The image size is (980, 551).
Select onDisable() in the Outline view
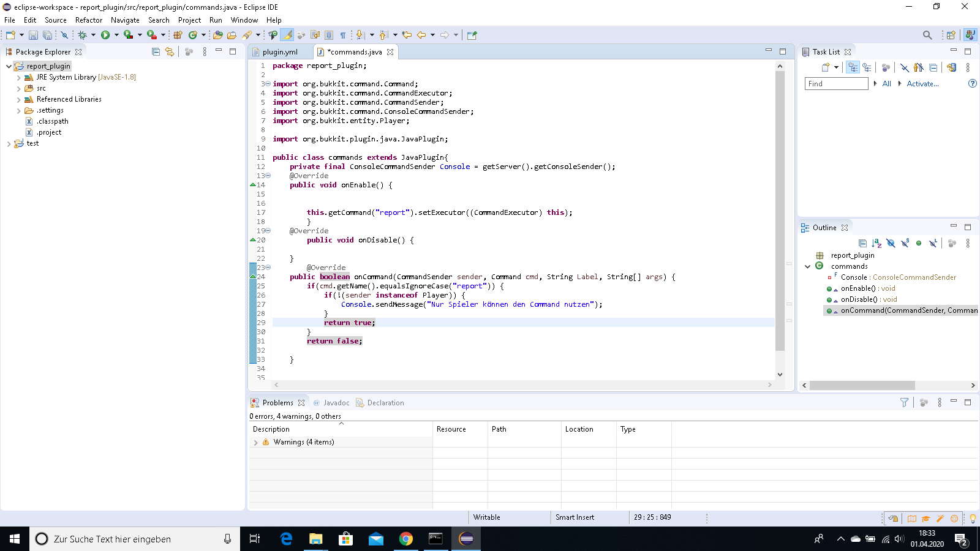[868, 299]
